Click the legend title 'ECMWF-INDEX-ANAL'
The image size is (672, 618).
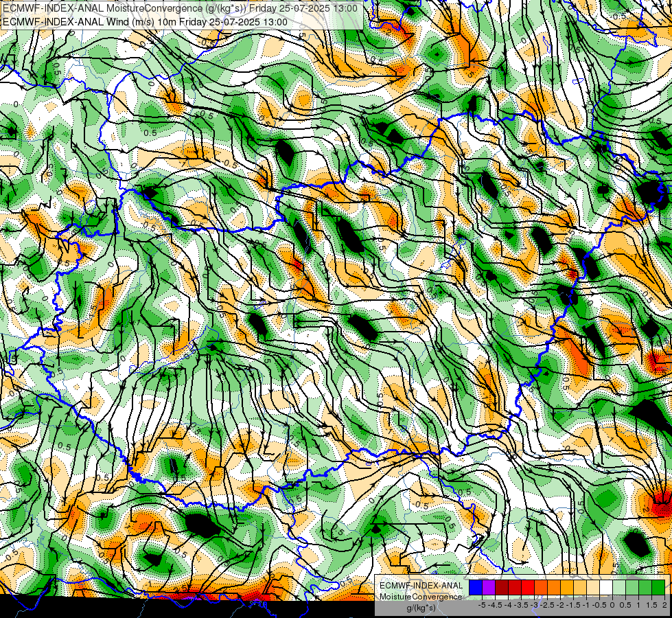tap(421, 586)
